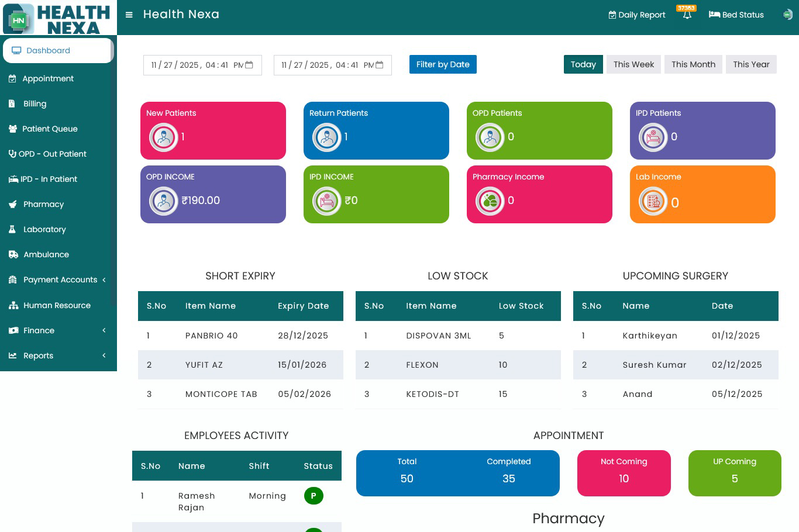Switch the date filter to This Week
This screenshot has width=799, height=532.
(x=633, y=64)
